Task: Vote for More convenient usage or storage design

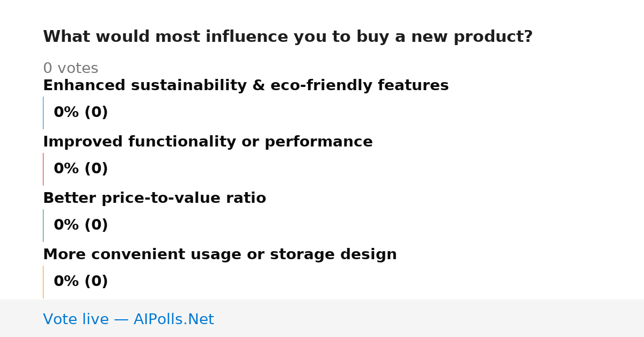Action: click(x=220, y=255)
